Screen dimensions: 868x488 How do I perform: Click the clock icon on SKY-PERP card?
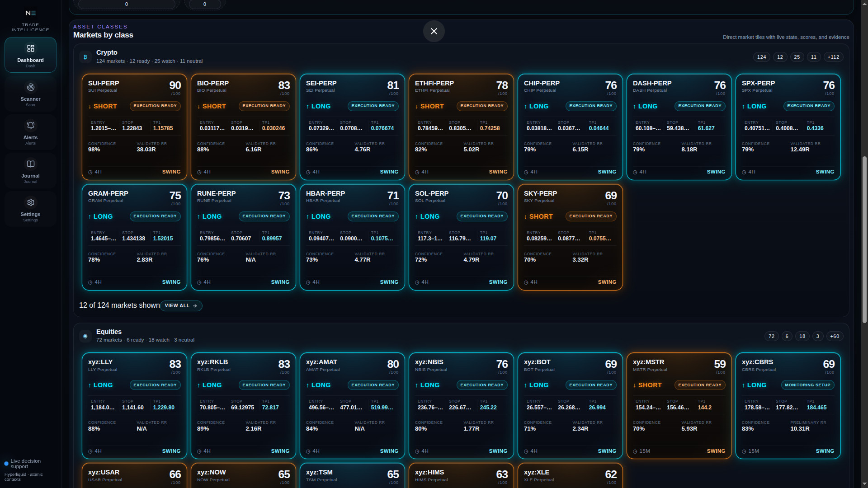(526, 282)
